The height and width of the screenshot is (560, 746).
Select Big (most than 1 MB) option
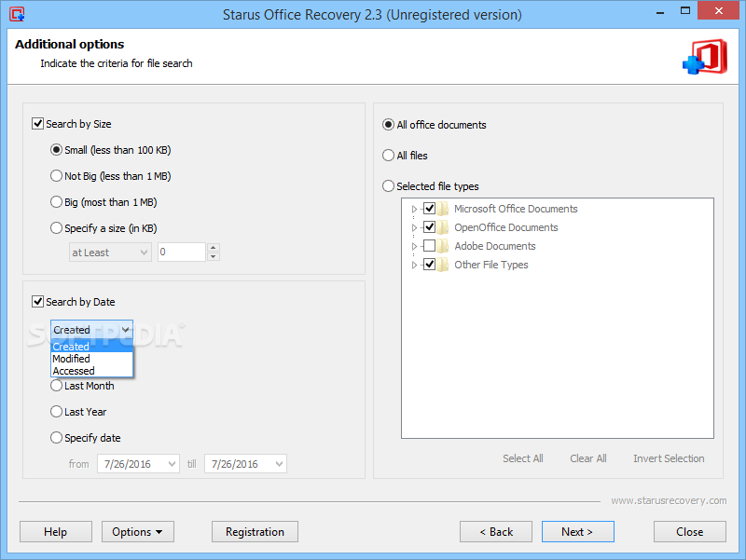click(56, 202)
